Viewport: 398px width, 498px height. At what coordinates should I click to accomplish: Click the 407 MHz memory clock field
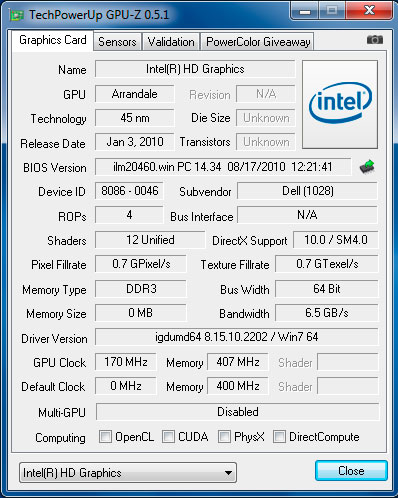238,362
